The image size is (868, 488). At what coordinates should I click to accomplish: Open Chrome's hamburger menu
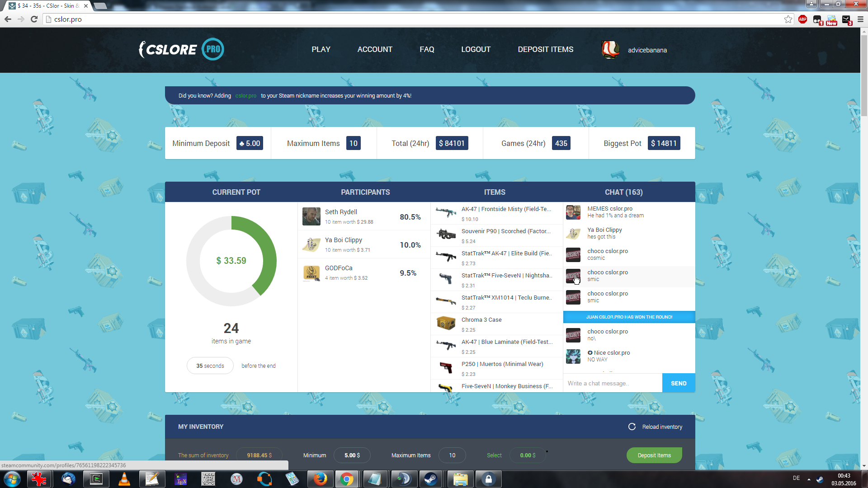pyautogui.click(x=860, y=19)
